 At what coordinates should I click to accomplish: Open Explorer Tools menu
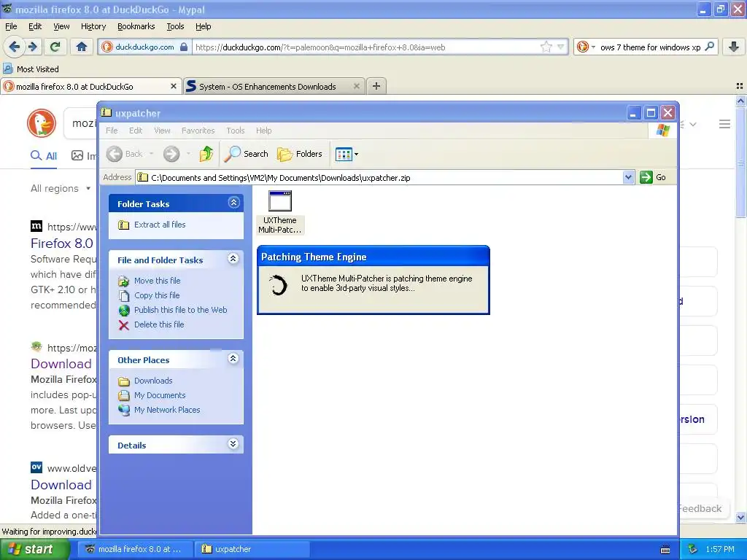tap(236, 131)
